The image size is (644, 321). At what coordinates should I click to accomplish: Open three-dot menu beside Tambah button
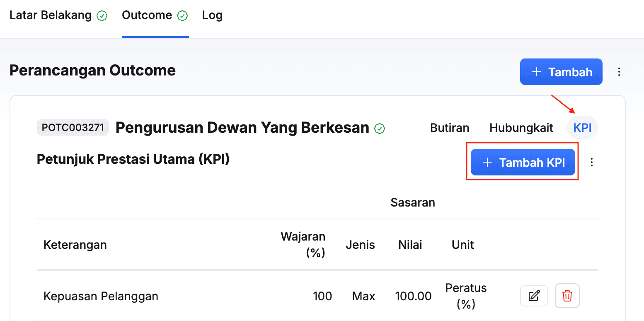coord(619,72)
